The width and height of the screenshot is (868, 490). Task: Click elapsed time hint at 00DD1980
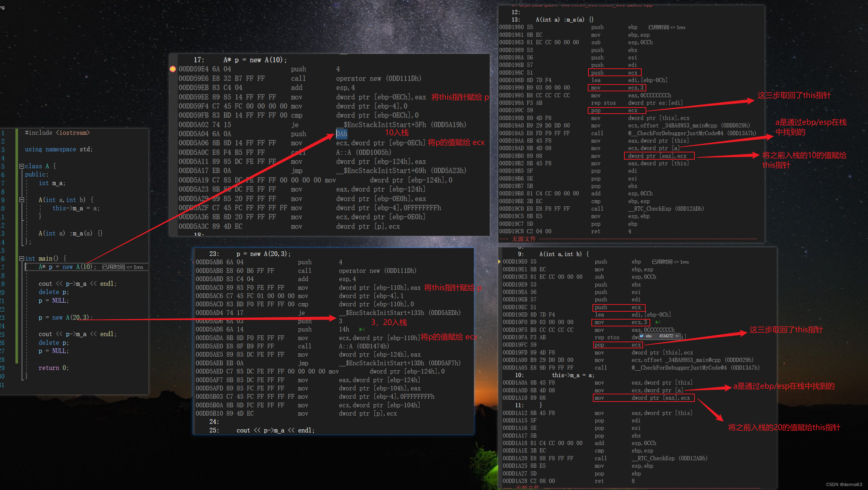[x=666, y=27]
